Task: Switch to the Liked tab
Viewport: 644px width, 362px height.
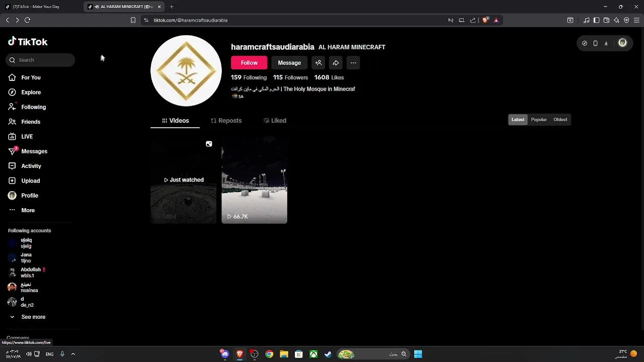Action: [x=275, y=121]
